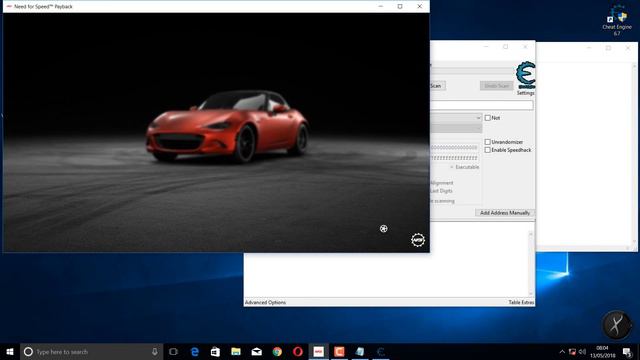The width and height of the screenshot is (640, 360).
Task: Launch Microsoft Edge from the taskbar
Action: [195, 351]
